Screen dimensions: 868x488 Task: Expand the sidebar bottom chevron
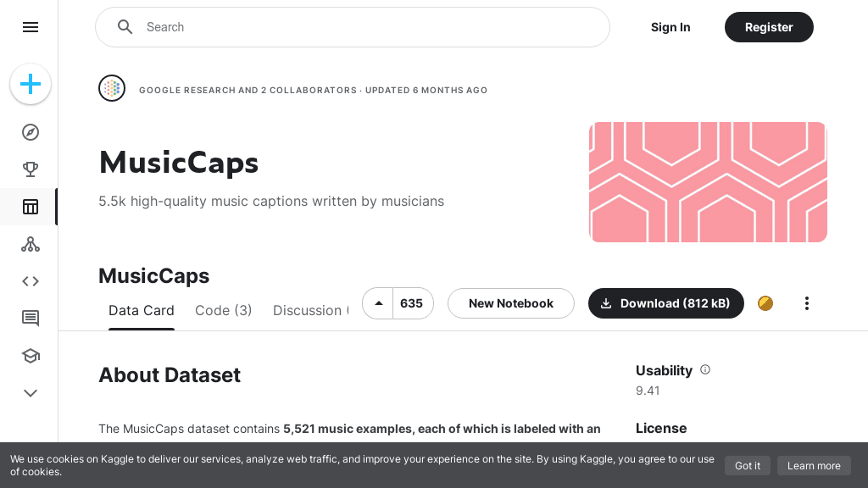(31, 393)
